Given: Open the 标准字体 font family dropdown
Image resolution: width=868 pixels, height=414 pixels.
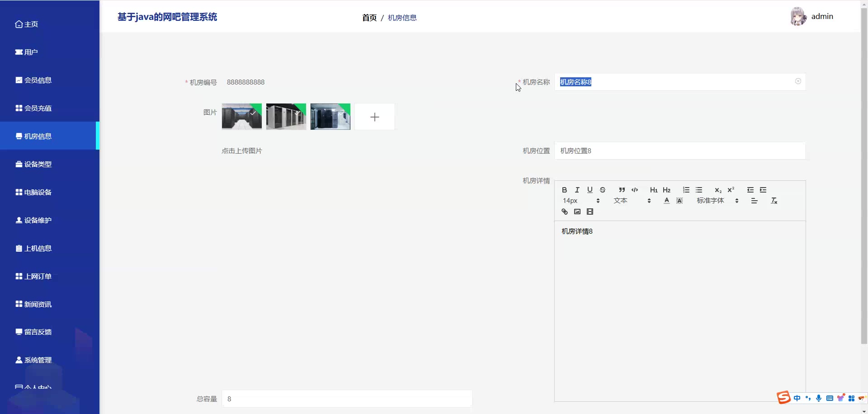Looking at the screenshot, I should point(718,201).
